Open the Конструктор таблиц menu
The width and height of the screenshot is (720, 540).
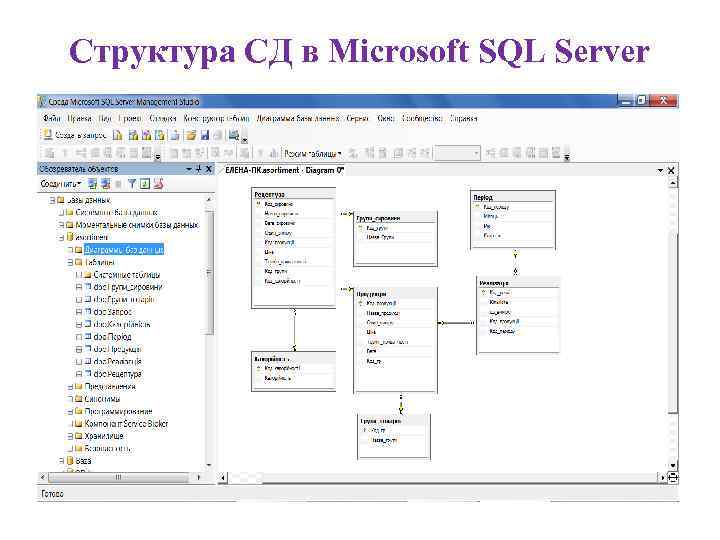pyautogui.click(x=216, y=118)
